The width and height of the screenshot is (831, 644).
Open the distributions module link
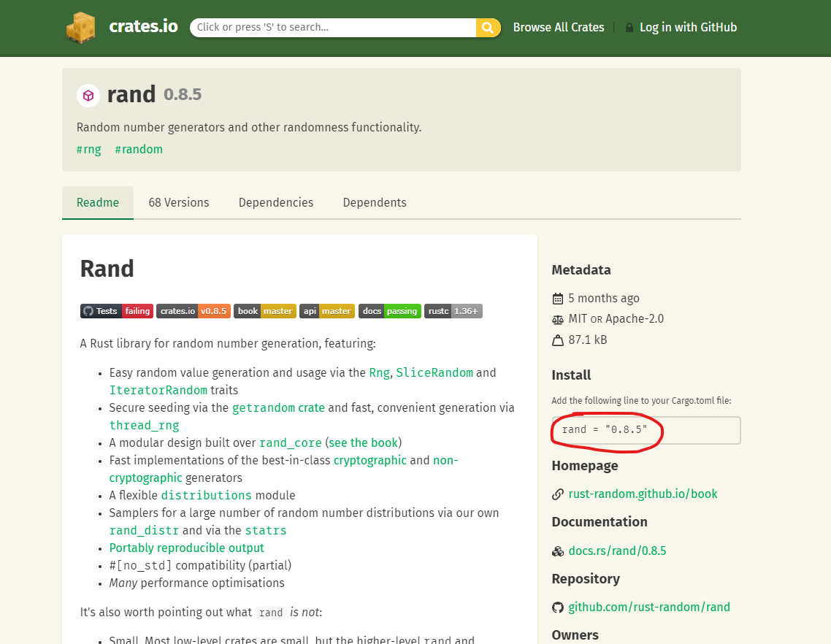click(206, 495)
